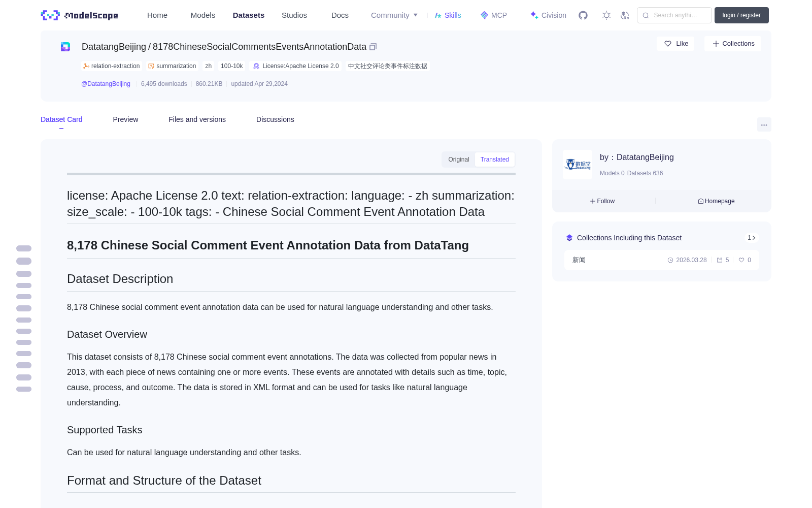Click the 8178ChineseSocialCommentsEventsAnnotationData title text
Image resolution: width=812 pixels, height=508 pixels.
(259, 47)
